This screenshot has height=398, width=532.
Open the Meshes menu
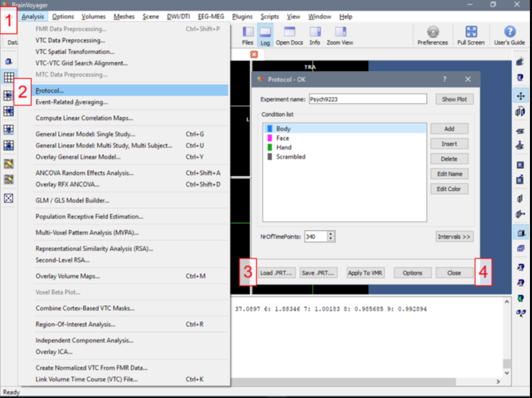coord(124,17)
